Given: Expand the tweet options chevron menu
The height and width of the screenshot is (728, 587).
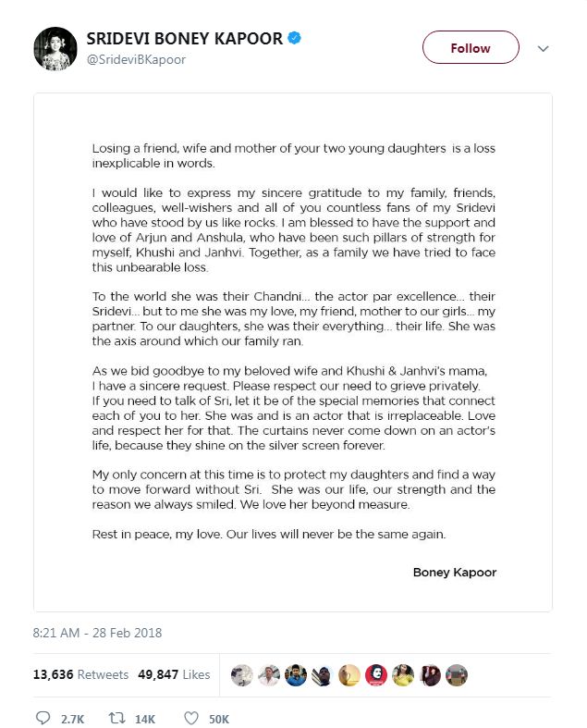Looking at the screenshot, I should click(x=544, y=48).
